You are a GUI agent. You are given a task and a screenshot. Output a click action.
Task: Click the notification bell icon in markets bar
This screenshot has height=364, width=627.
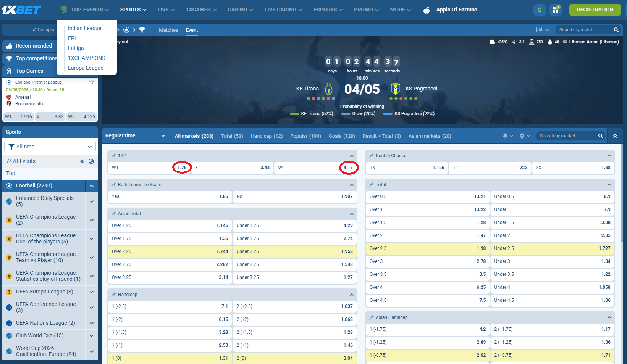point(505,136)
